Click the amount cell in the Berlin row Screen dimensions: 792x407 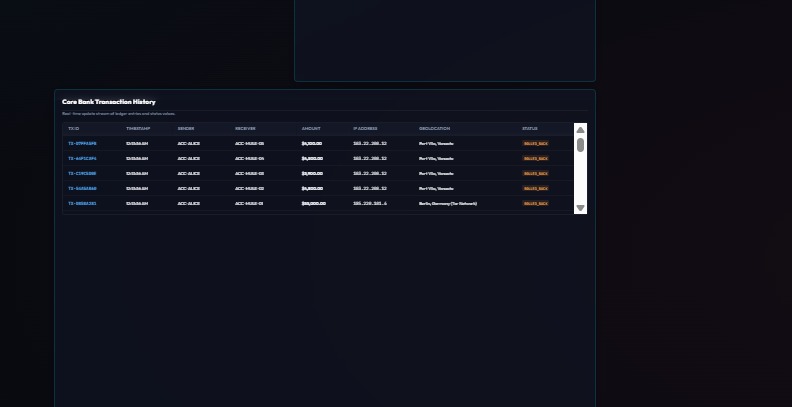pyautogui.click(x=314, y=204)
